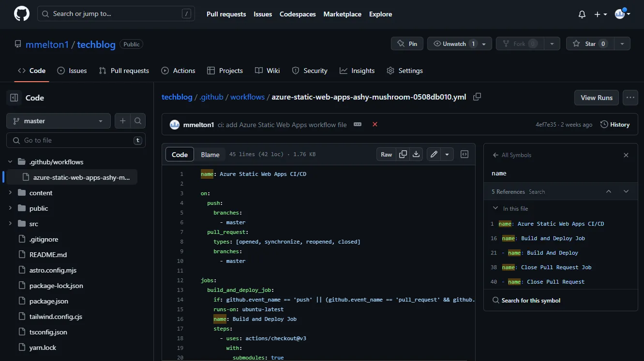Copy the file path icon
This screenshot has width=644, height=361.
477,97
